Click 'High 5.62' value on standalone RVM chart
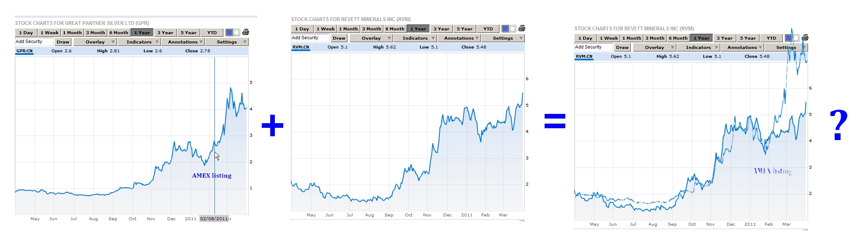The image size is (868, 251). point(385,47)
